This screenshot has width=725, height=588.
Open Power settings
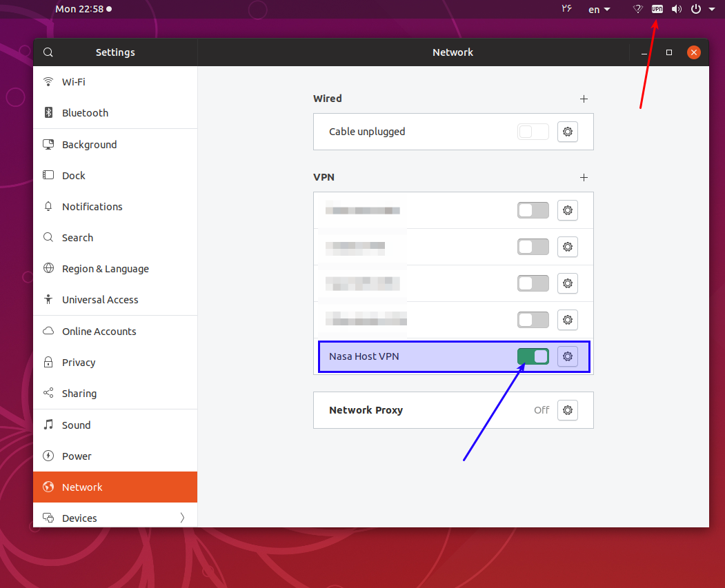(x=115, y=456)
